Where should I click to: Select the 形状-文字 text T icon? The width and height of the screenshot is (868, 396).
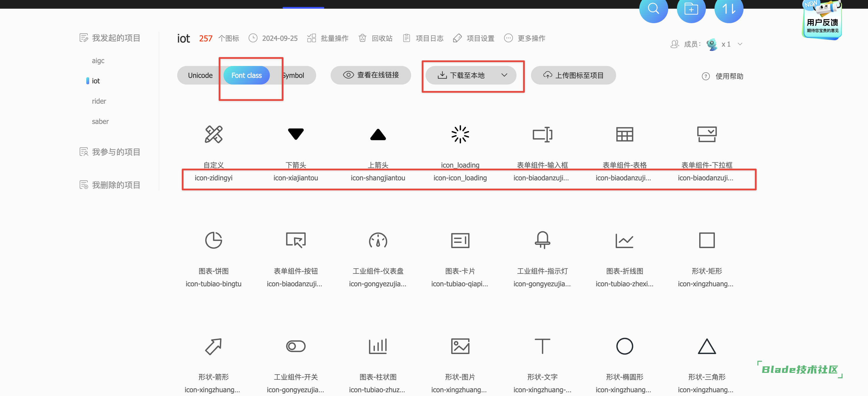tap(543, 346)
